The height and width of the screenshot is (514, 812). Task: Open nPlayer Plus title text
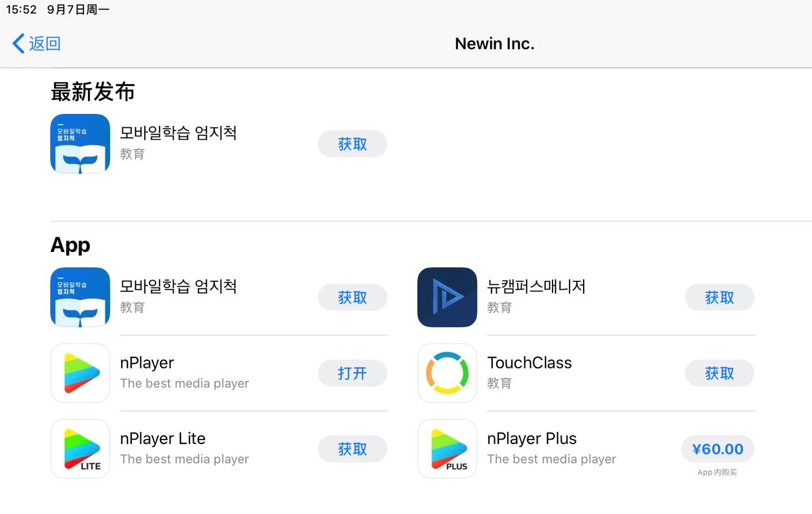pyautogui.click(x=531, y=438)
